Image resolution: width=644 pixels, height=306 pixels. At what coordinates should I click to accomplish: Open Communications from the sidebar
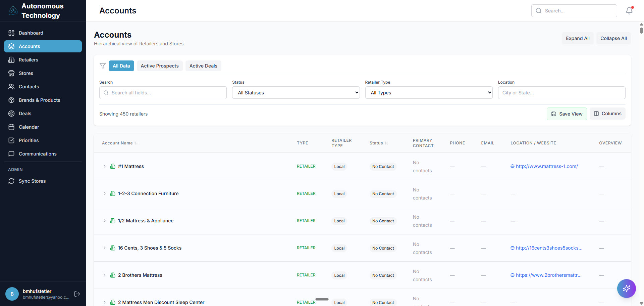pyautogui.click(x=37, y=154)
